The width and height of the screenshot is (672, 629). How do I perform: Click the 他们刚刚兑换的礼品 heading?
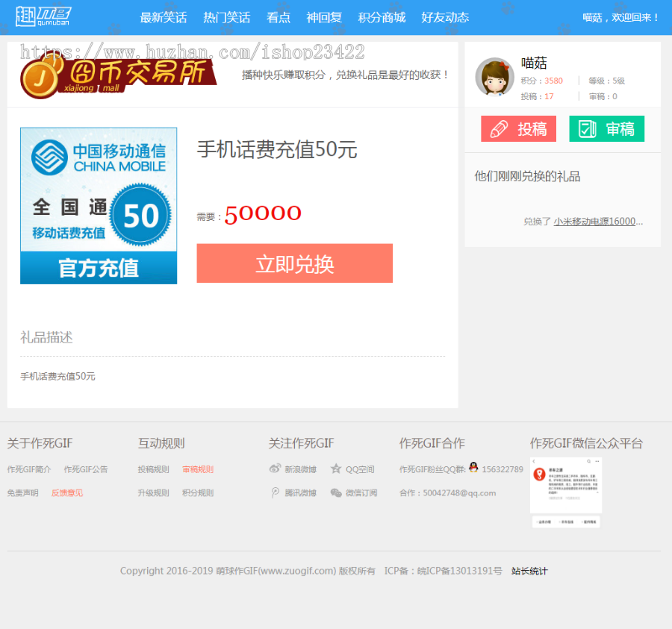527,176
